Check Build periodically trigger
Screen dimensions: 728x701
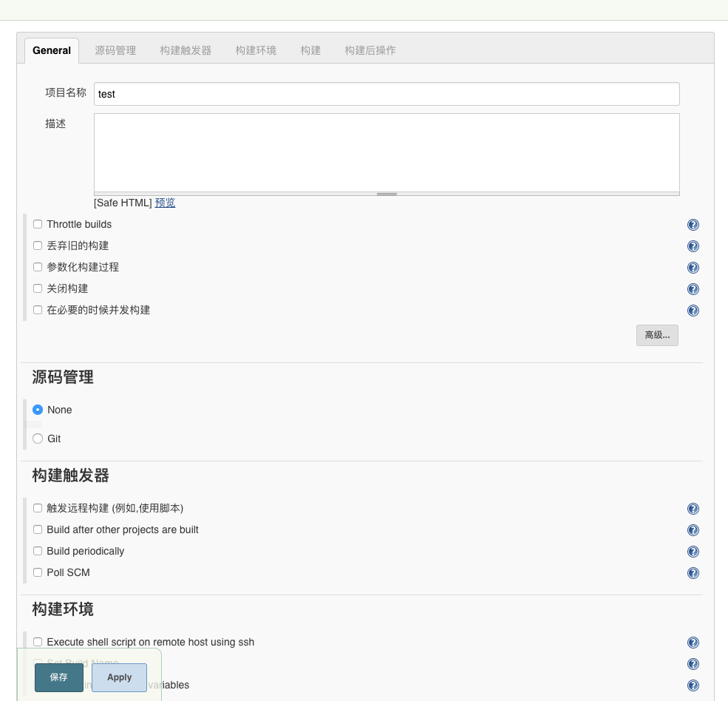pyautogui.click(x=38, y=551)
